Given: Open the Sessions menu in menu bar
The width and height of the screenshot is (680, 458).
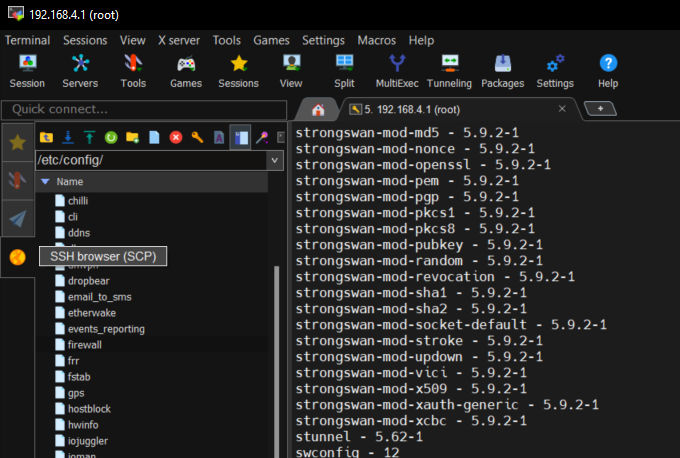Looking at the screenshot, I should [84, 40].
